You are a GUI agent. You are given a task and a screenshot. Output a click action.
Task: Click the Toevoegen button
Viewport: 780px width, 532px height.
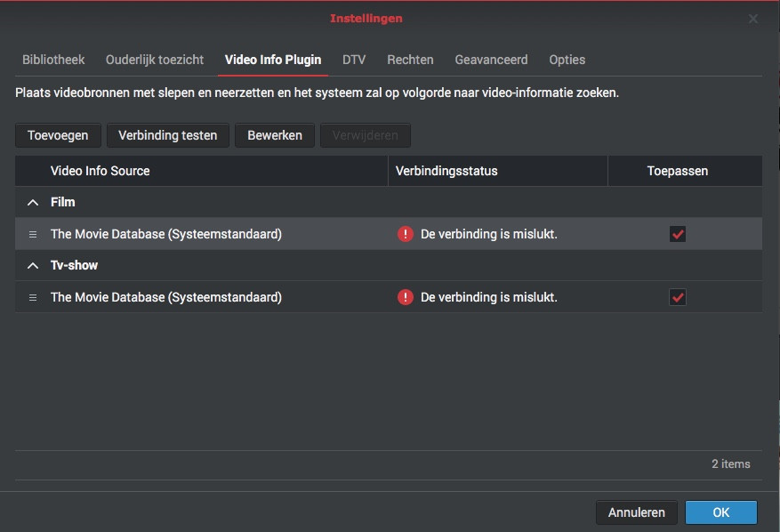[58, 135]
